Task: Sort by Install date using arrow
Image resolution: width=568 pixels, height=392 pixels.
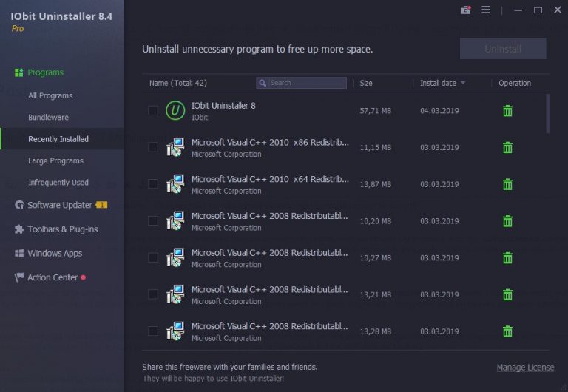Action: [463, 83]
